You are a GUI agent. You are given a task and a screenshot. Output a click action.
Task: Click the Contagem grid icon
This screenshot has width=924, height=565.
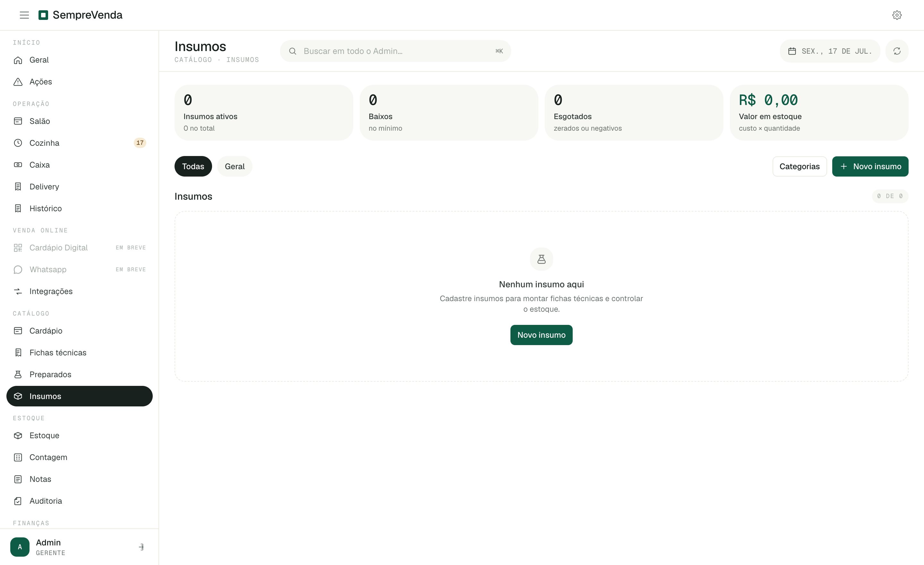(18, 457)
